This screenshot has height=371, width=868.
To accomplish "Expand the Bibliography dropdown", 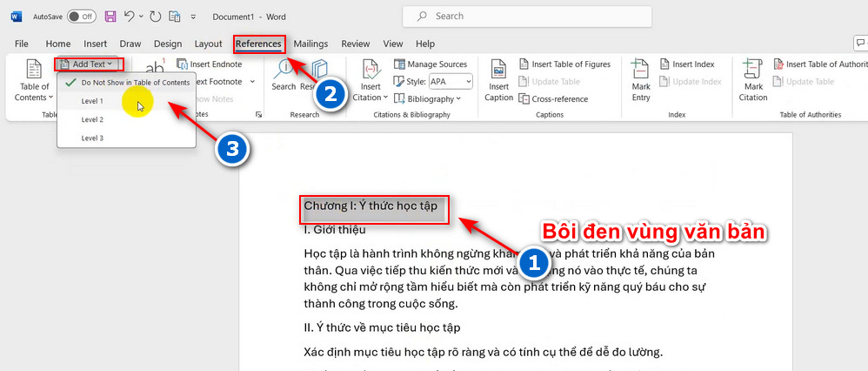I will pos(427,98).
